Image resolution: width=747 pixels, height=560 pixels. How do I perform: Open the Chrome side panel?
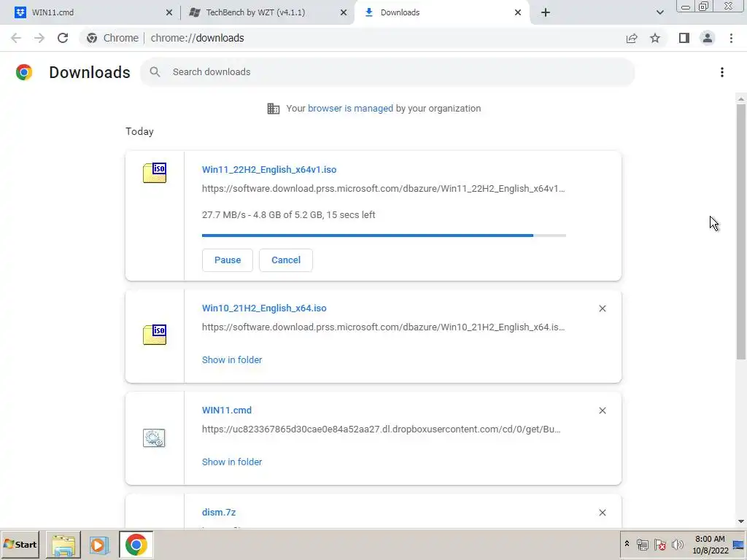pos(684,38)
